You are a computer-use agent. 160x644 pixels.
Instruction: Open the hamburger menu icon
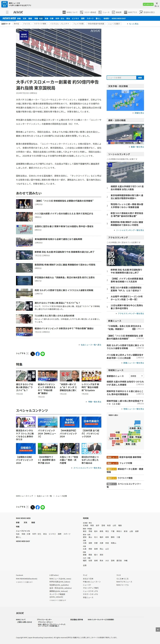[7, 12]
